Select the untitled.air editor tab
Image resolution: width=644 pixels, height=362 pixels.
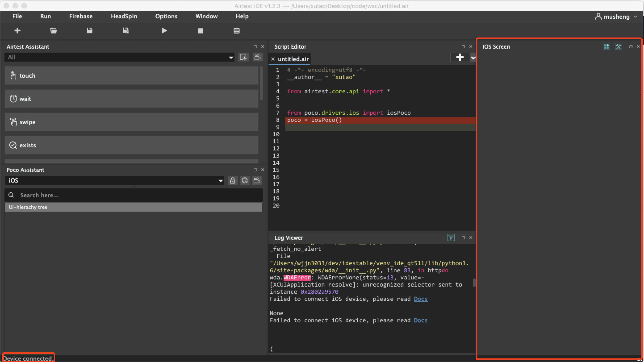pyautogui.click(x=293, y=59)
